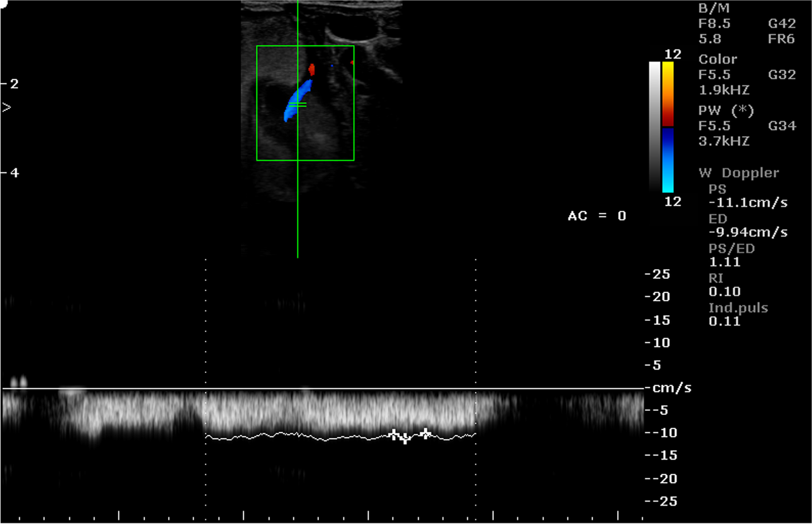The image size is (812, 524).
Task: Select the F8.5 frequency value
Action: 715,24
